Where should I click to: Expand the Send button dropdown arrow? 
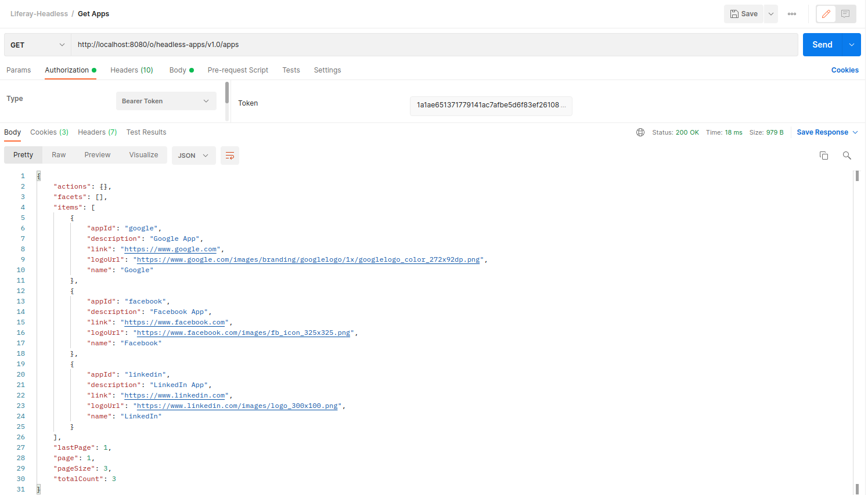(852, 45)
